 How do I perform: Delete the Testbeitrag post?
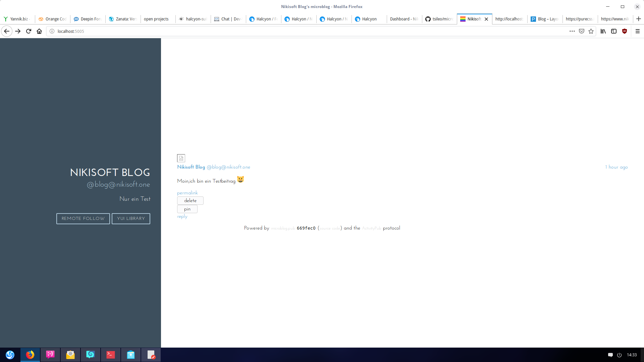(x=190, y=200)
